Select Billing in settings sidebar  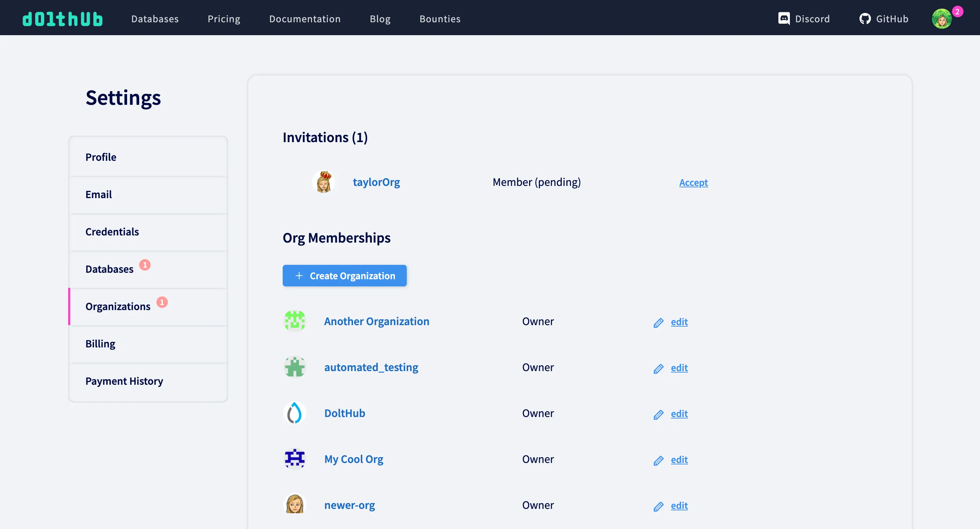(x=100, y=343)
